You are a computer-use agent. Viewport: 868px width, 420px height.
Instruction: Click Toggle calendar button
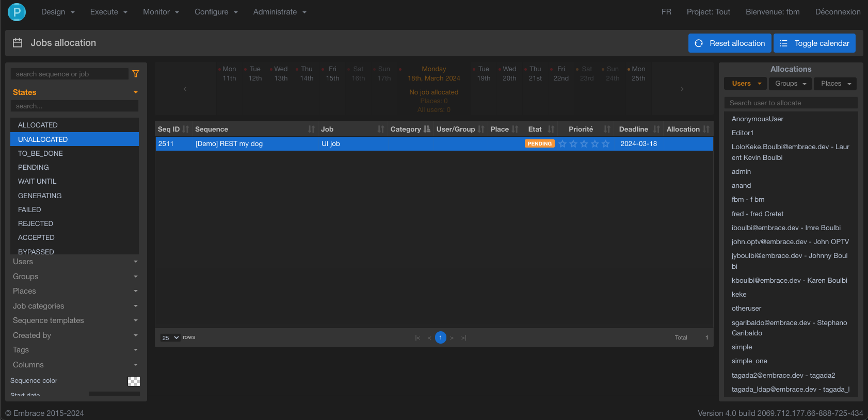click(x=814, y=43)
